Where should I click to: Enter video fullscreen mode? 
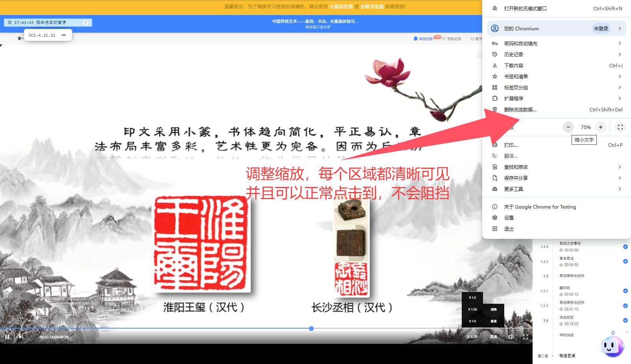click(525, 337)
